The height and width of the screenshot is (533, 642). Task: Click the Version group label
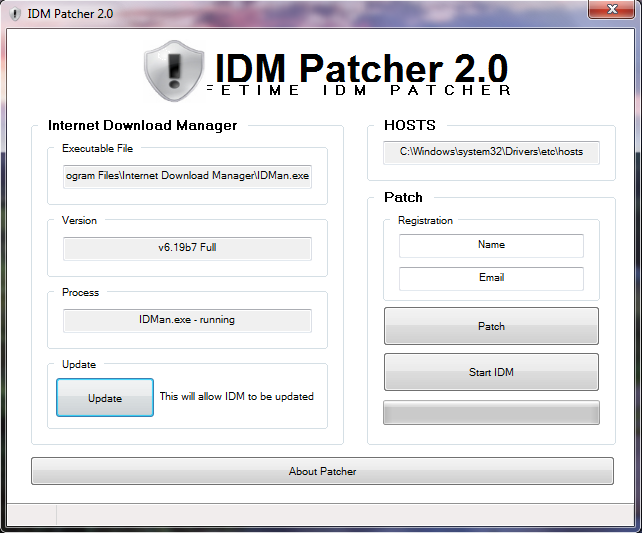coord(79,220)
